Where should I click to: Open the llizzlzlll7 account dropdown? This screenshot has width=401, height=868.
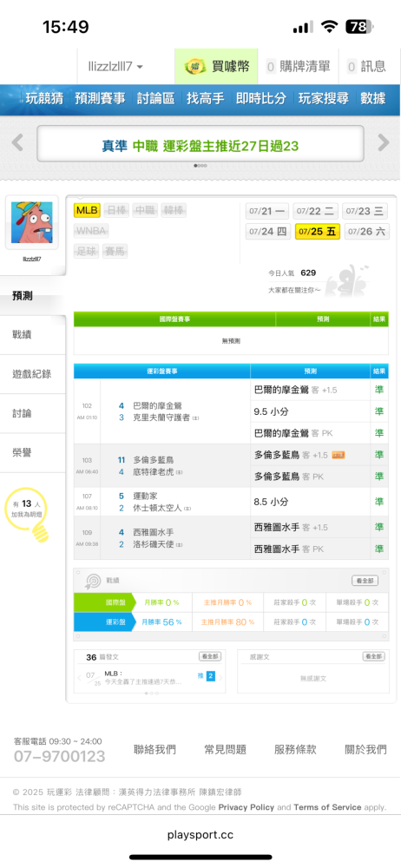(115, 67)
